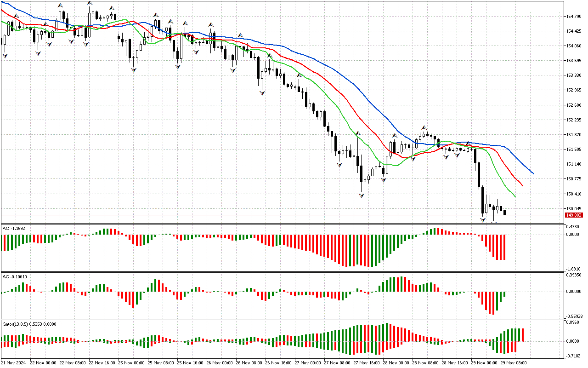
Task: Click the 28 Nov 08:00 time label
Action: pyautogui.click(x=425, y=363)
